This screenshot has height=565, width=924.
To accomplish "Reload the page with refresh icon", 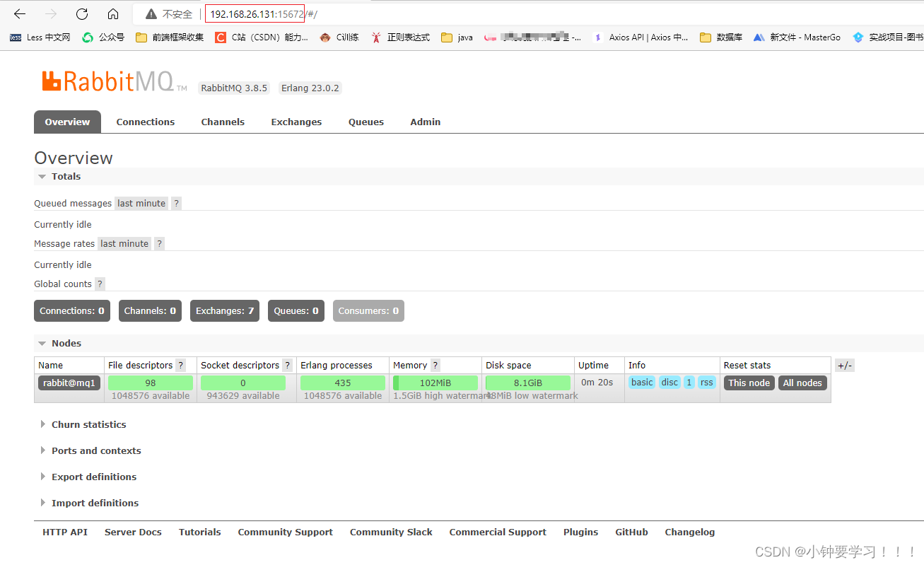I will coord(82,14).
